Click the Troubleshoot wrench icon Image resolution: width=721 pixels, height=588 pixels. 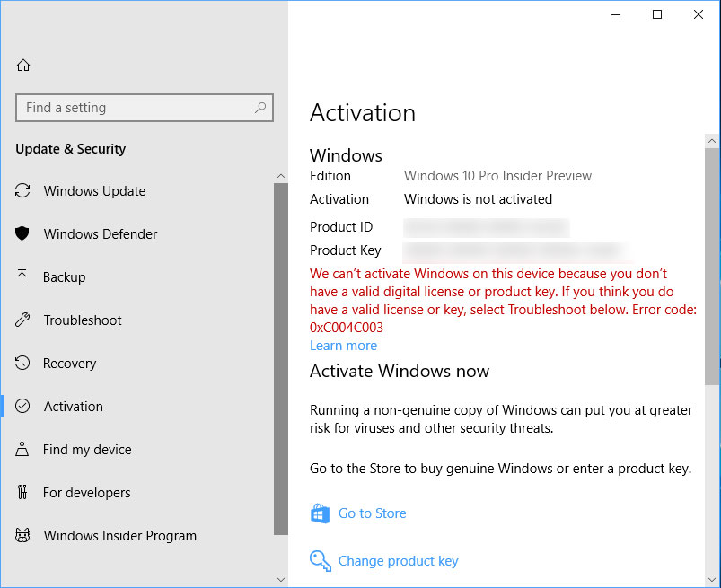(22, 320)
